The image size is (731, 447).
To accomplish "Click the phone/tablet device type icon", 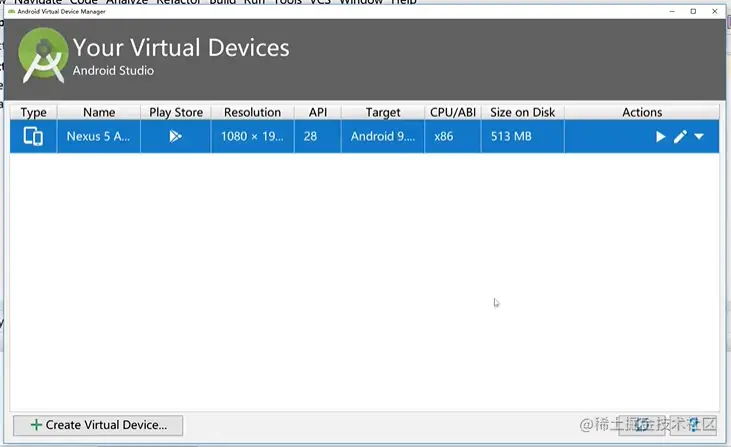I will click(33, 137).
